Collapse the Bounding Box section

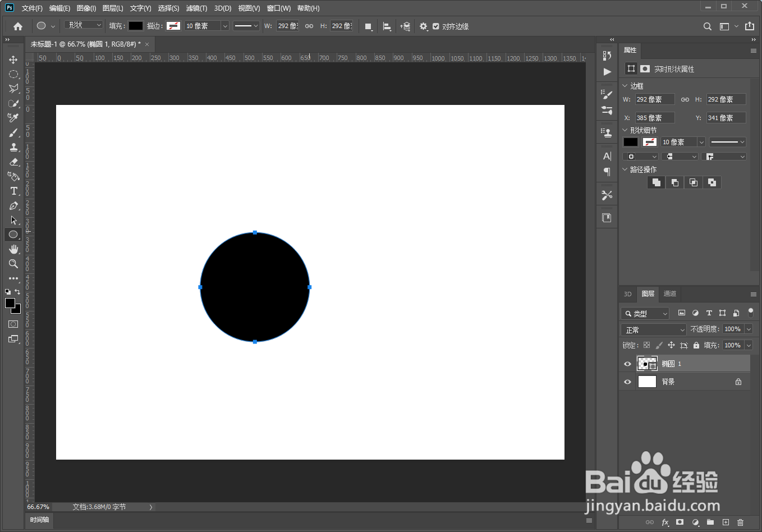[625, 86]
